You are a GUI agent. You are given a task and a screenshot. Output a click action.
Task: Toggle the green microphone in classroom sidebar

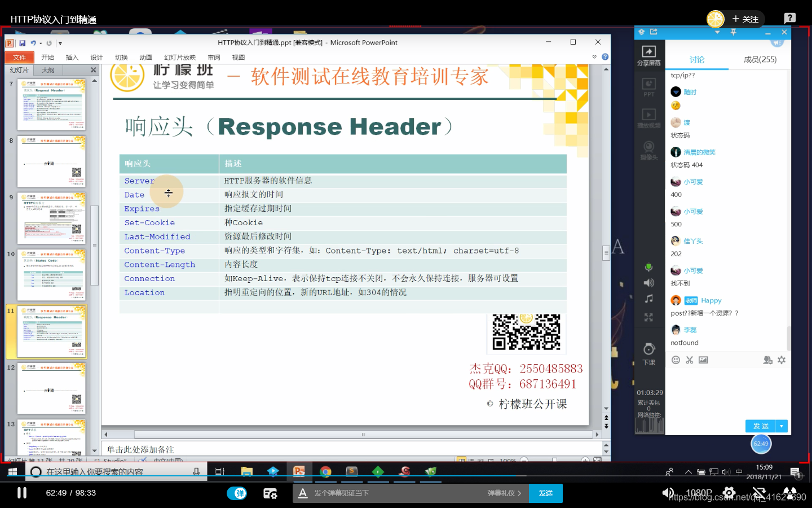(x=649, y=267)
